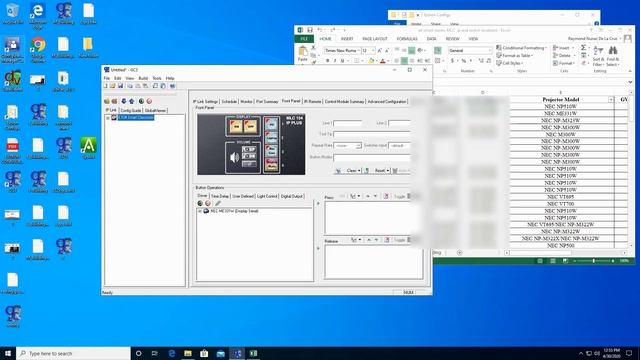Click the Excel icon in the Windows taskbar
640x360 pixels.
click(x=253, y=353)
